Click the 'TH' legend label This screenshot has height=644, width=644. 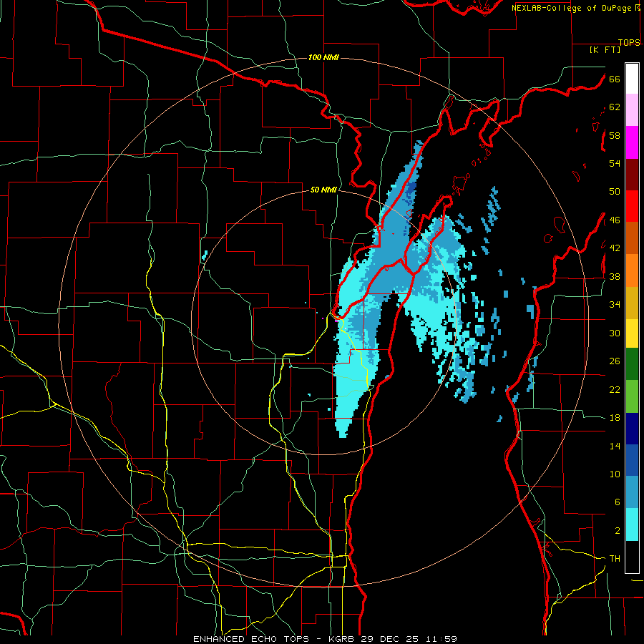[615, 559]
